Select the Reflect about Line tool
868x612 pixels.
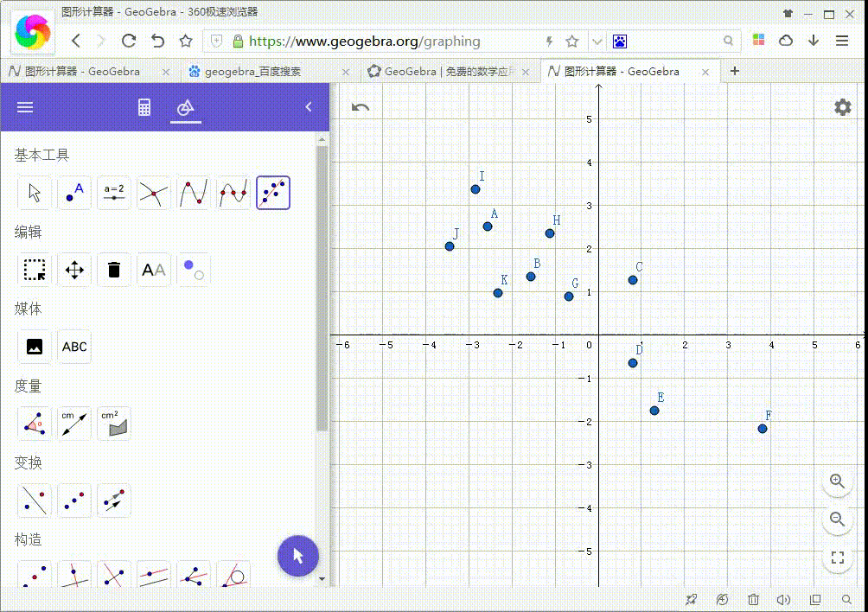(x=35, y=500)
